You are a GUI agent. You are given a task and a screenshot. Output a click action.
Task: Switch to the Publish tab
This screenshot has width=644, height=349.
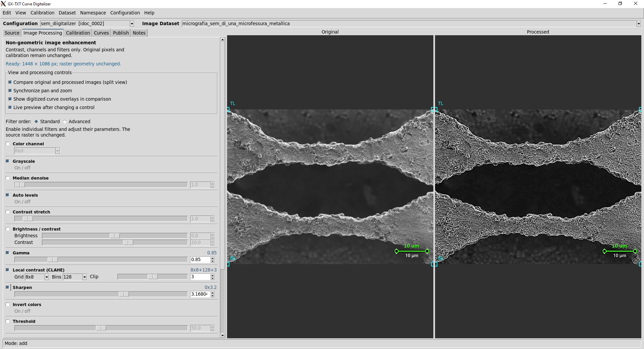point(121,33)
